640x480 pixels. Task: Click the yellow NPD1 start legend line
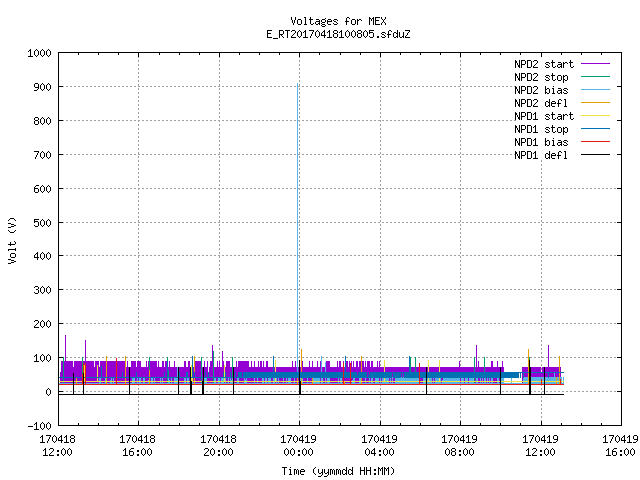596,116
